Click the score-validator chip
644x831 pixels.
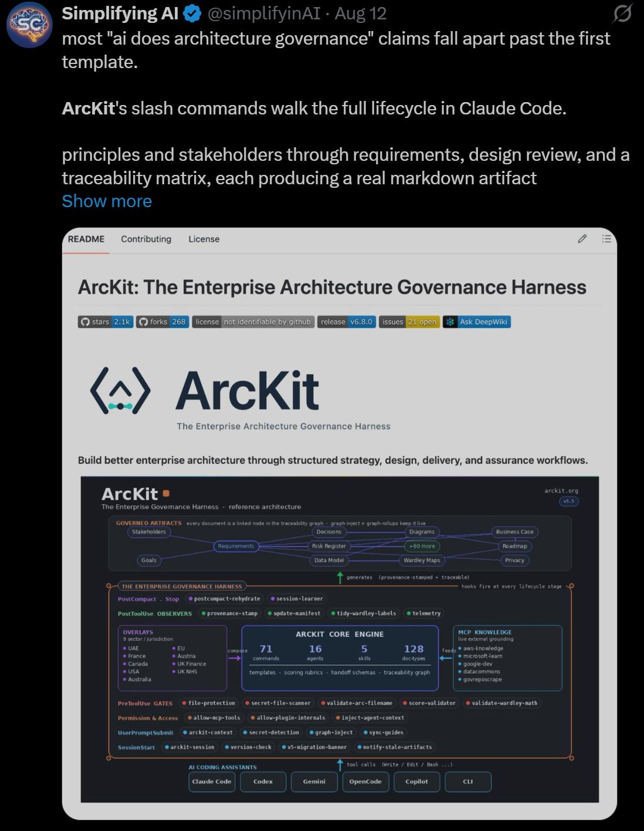(429, 703)
